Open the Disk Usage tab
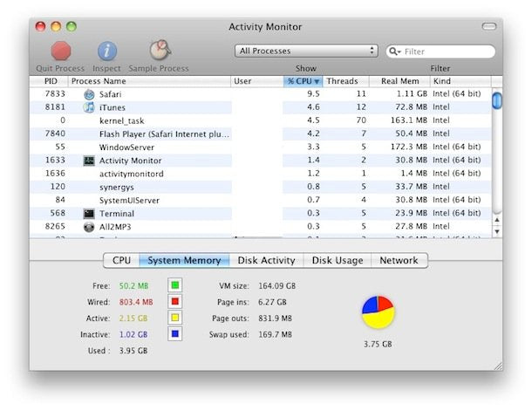The image size is (532, 411). pos(338,260)
